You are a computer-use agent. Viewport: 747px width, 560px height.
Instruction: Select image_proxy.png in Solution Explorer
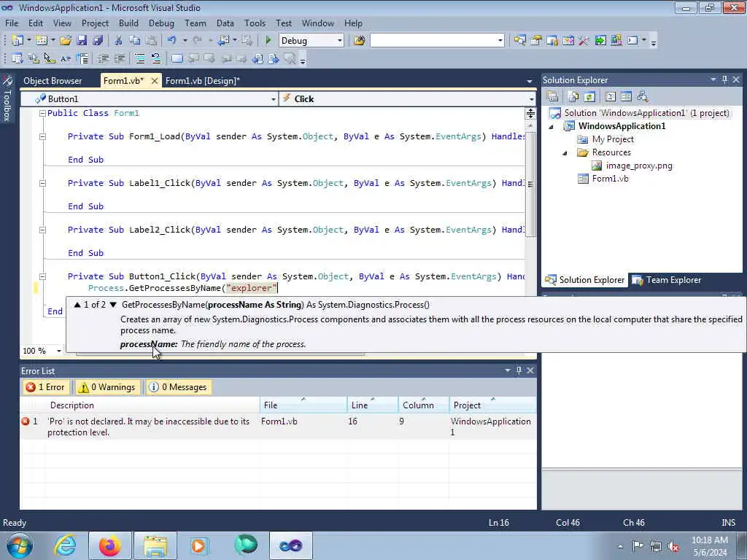click(639, 166)
